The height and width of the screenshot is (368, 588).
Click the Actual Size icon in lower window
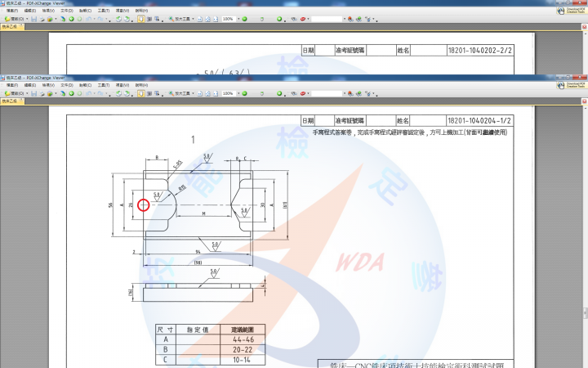coord(200,93)
